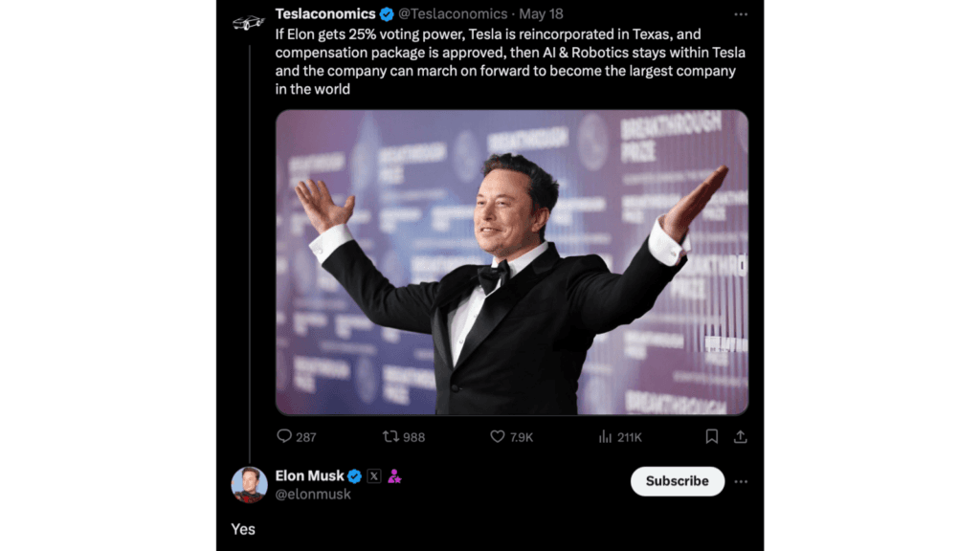Open the view count analytics icon
980x551 pixels.
[606, 436]
